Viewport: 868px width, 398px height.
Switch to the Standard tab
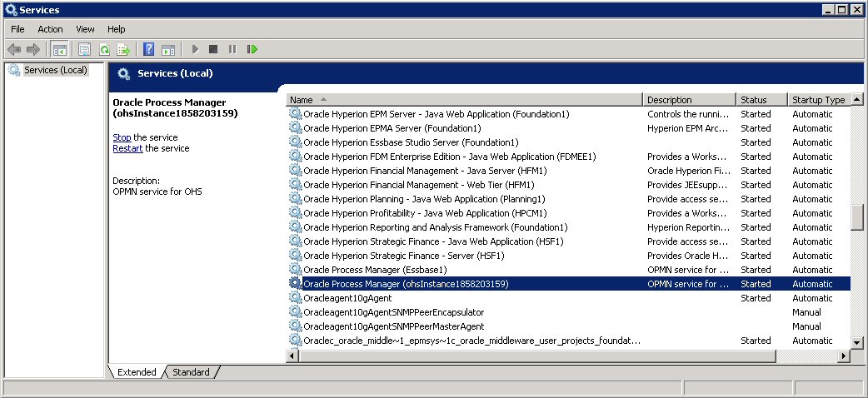(x=191, y=372)
